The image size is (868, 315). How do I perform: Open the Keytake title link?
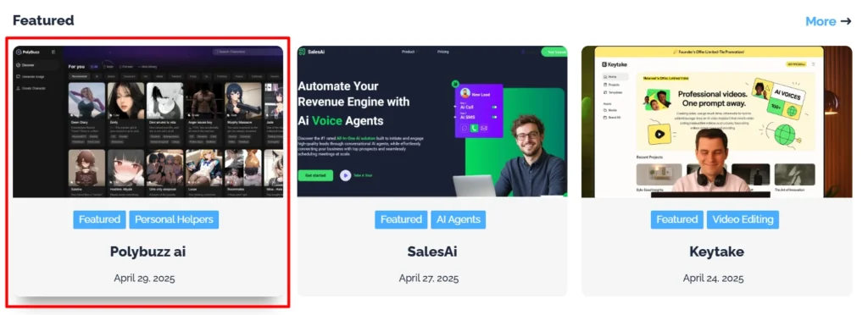(716, 252)
